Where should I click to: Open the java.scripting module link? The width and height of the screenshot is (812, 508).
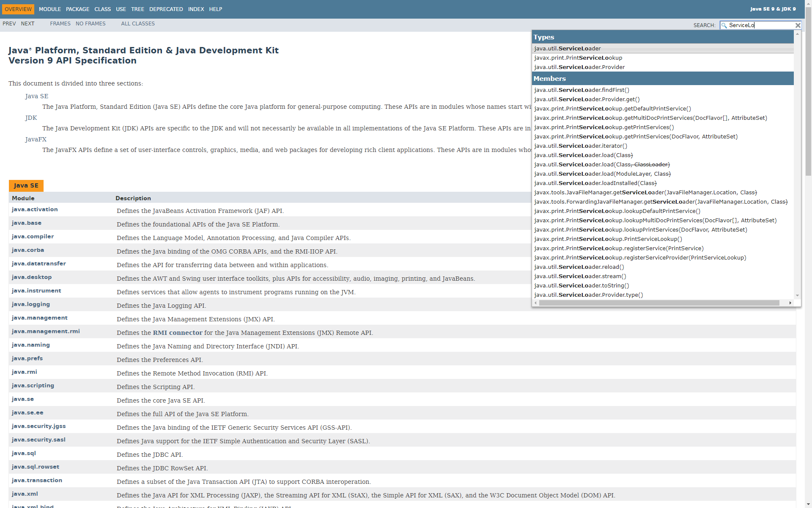point(33,386)
